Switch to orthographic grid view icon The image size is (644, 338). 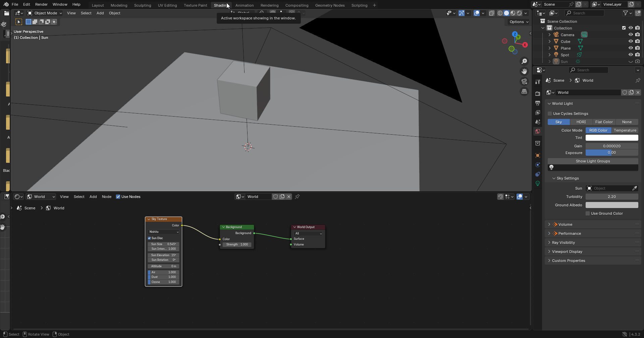coord(524,91)
